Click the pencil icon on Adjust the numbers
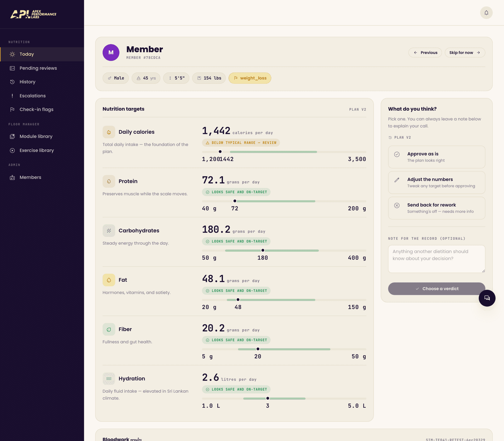The width and height of the screenshot is (504, 441). (x=397, y=180)
